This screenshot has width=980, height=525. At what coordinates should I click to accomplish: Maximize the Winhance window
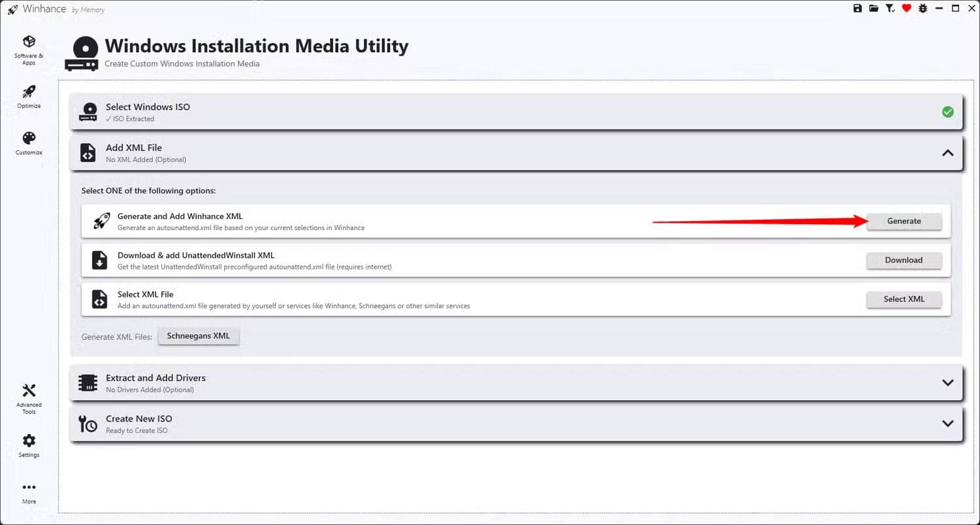(955, 8)
